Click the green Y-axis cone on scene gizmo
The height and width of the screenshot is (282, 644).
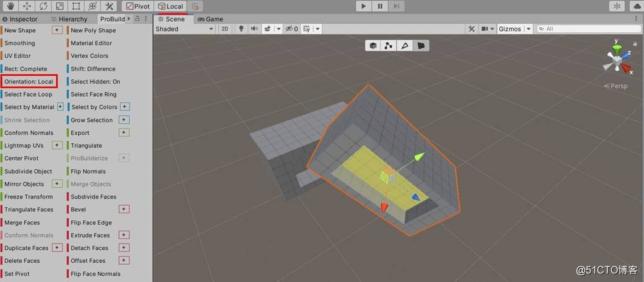click(617, 49)
